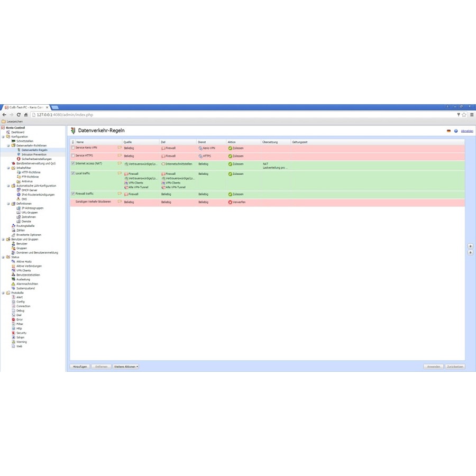Uncheck the Firewall traffic rule checkbox

73,194
